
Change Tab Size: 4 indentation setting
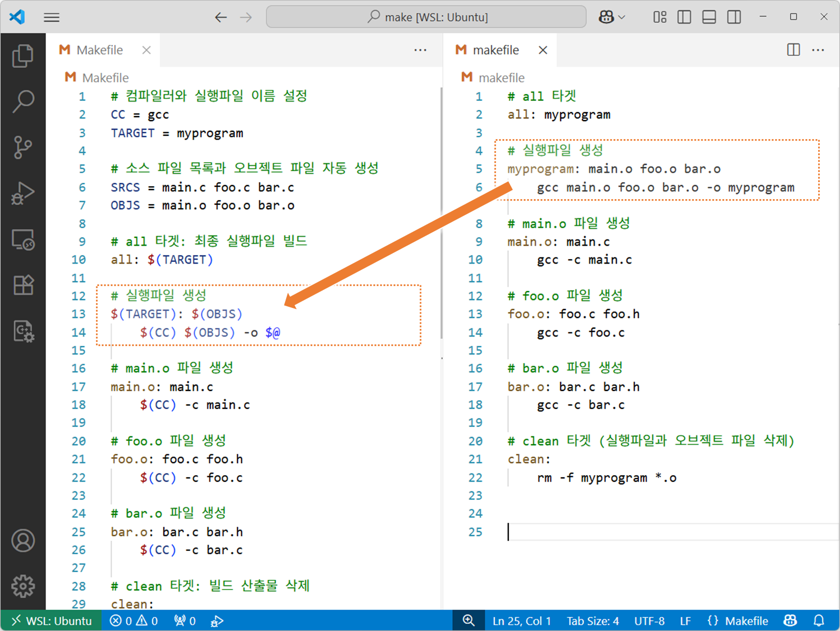click(x=593, y=620)
